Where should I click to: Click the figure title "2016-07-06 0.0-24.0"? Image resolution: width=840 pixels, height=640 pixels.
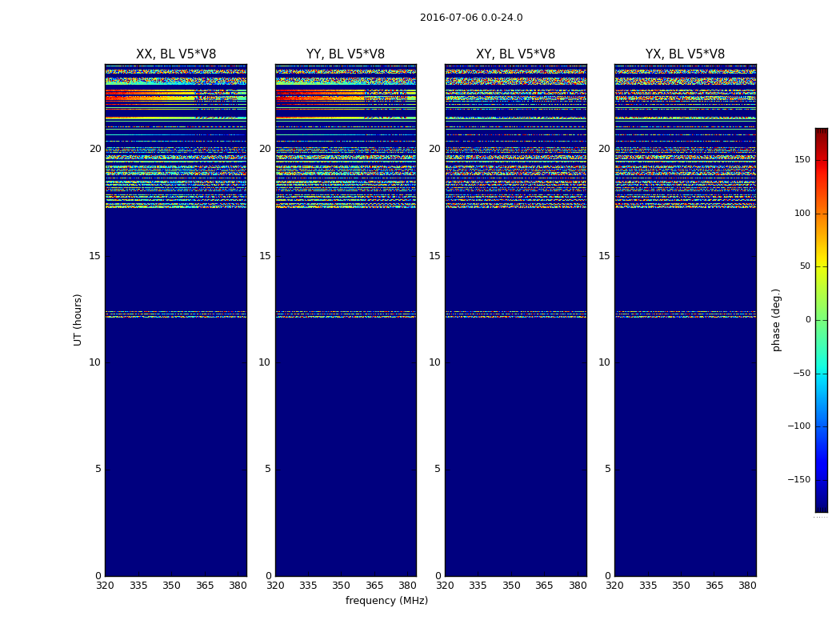(471, 18)
